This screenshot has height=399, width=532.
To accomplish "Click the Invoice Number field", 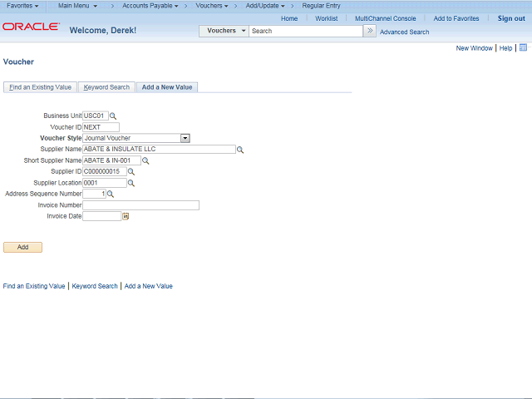I will click(x=140, y=205).
